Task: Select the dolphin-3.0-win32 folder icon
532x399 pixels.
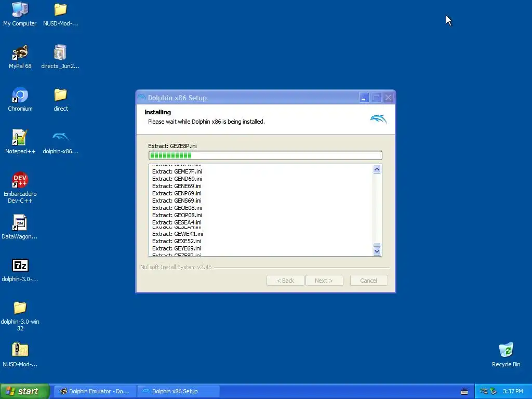Action: click(x=20, y=308)
